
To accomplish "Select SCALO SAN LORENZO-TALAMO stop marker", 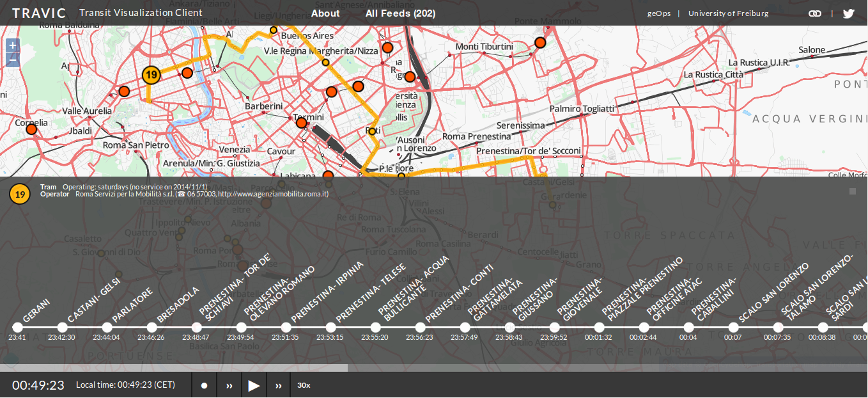I will [x=778, y=327].
